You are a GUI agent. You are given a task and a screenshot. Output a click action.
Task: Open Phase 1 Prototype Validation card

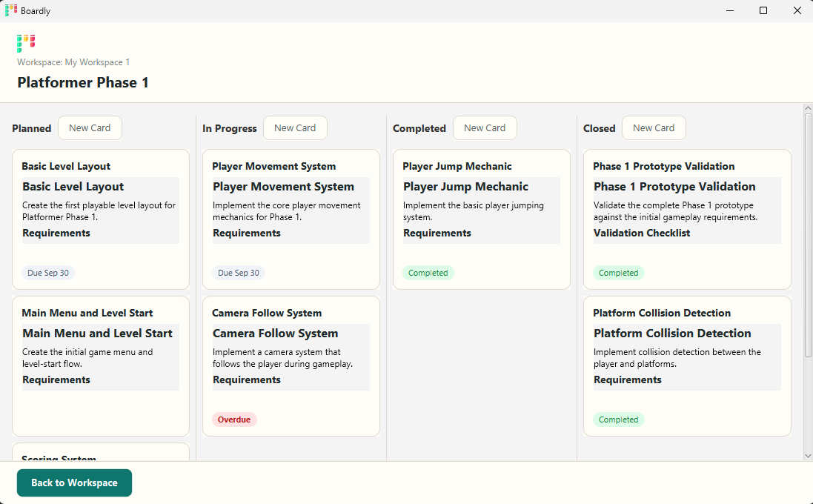click(687, 219)
